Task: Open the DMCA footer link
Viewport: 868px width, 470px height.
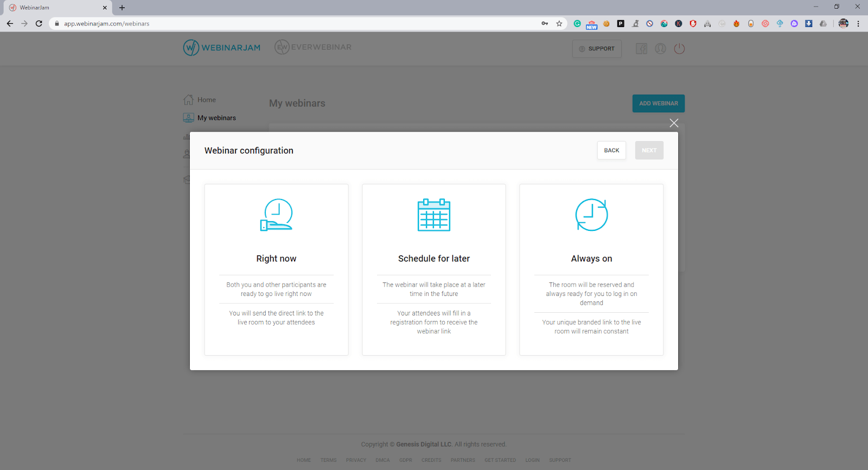Action: click(x=382, y=460)
